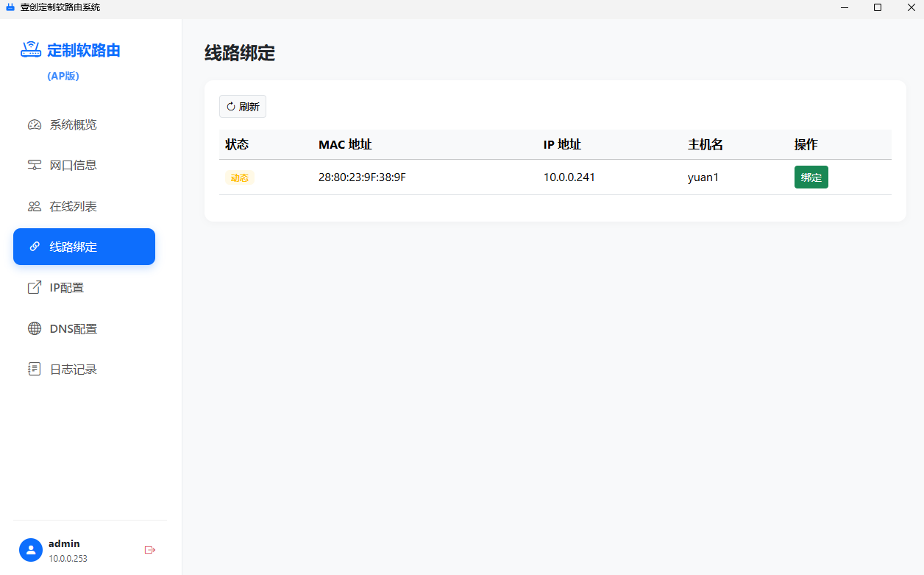
Task: Click the hostname yuan1 in the table
Action: click(703, 177)
